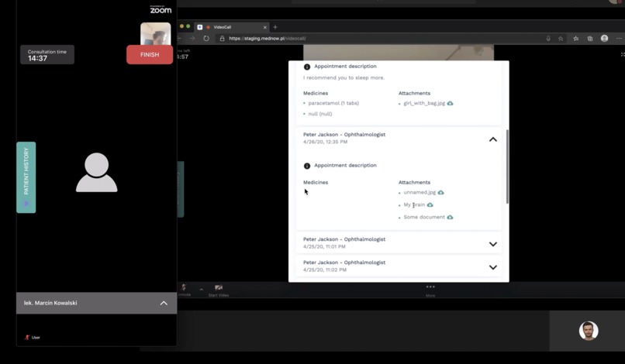625x364 pixels.
Task: Click the self-view video thumbnail
Action: (x=155, y=33)
